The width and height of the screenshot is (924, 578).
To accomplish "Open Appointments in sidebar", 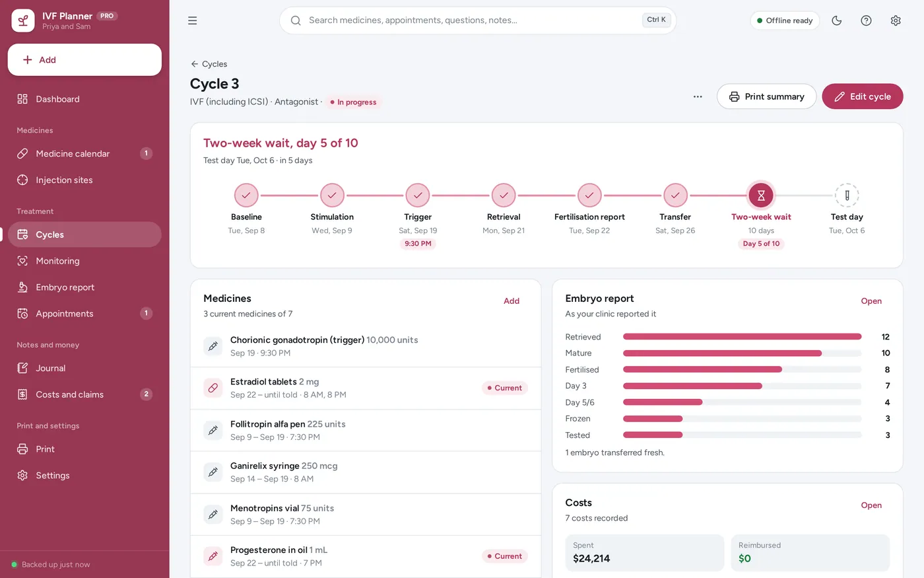I will click(84, 314).
